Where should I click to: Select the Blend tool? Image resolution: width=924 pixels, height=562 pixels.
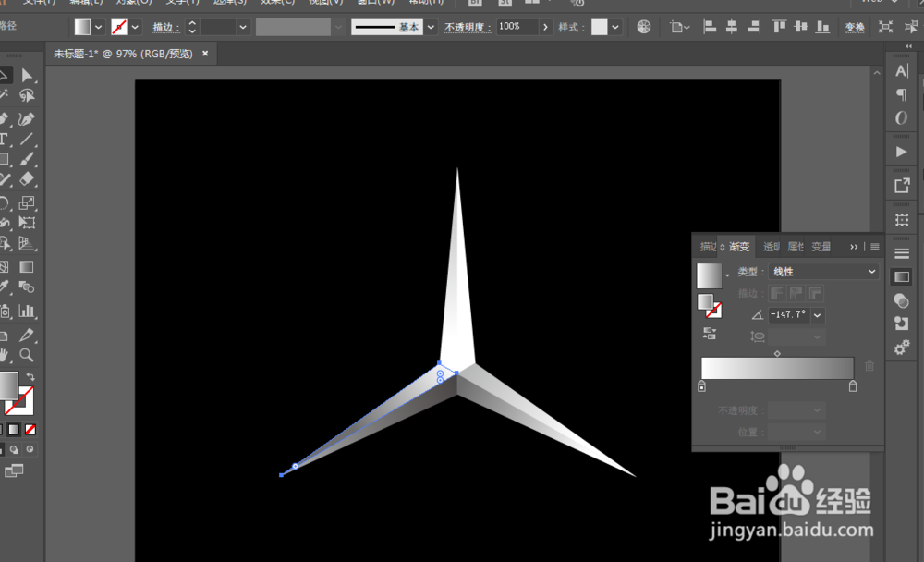point(27,287)
